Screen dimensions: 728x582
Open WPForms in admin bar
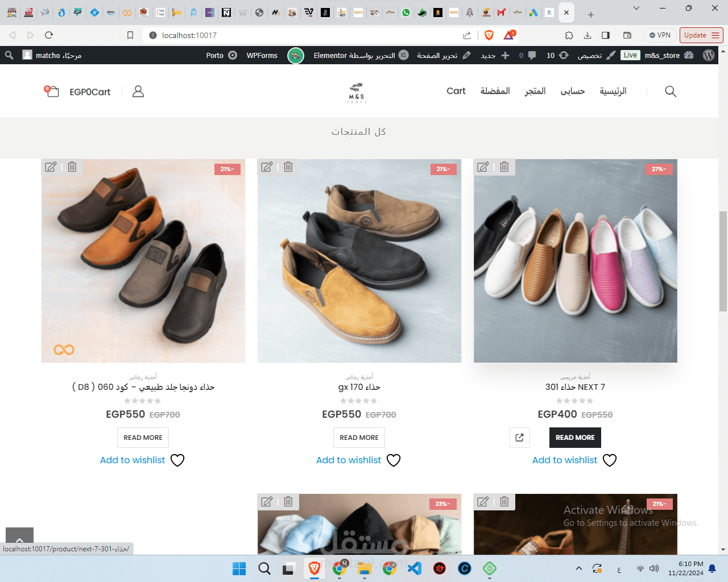pyautogui.click(x=262, y=55)
